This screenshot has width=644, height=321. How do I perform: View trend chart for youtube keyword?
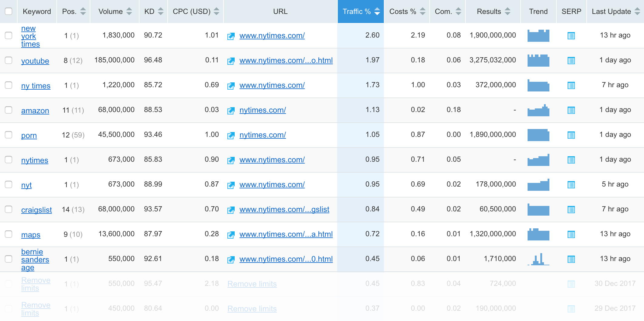[538, 61]
